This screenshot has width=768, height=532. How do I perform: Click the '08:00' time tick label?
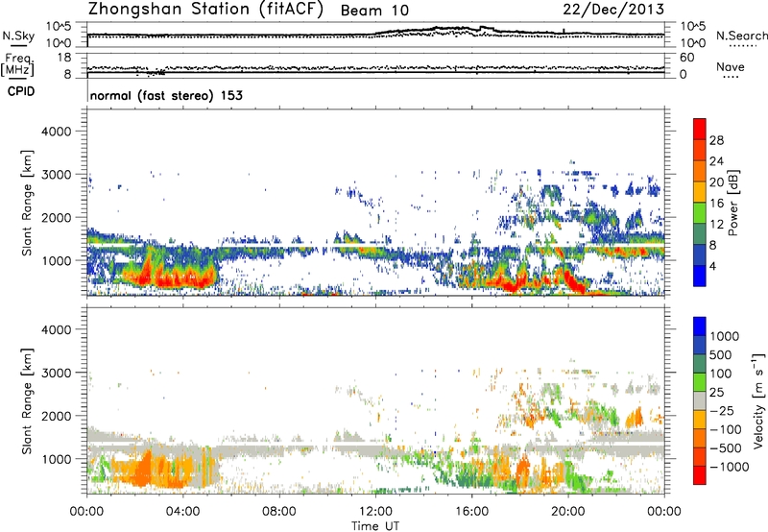278,512
